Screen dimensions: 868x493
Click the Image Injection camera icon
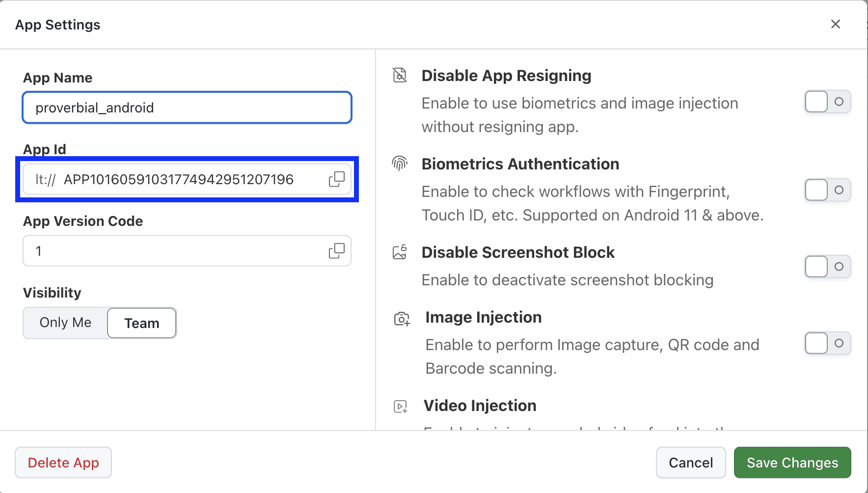click(402, 319)
